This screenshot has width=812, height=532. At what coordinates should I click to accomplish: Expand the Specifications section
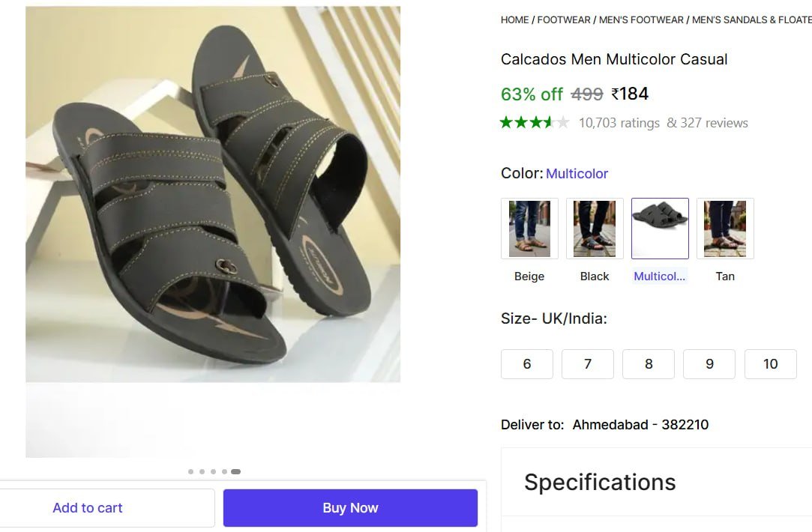599,482
